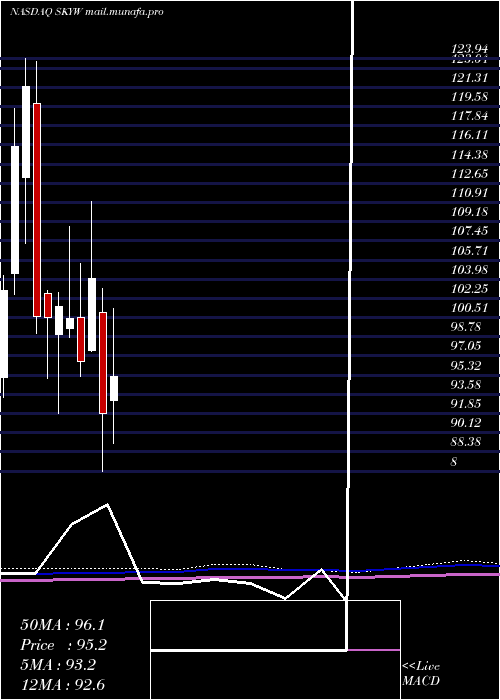The height and width of the screenshot is (700, 500).
Task: Click the 112.65 price axis label
Action: (469, 174)
